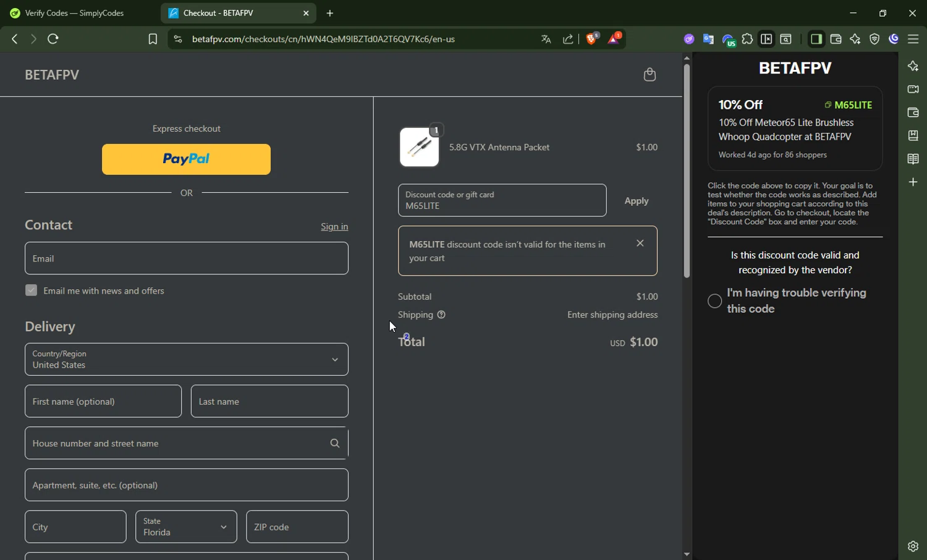Open the purple round extension icon
The height and width of the screenshot is (560, 927).
pyautogui.click(x=689, y=39)
